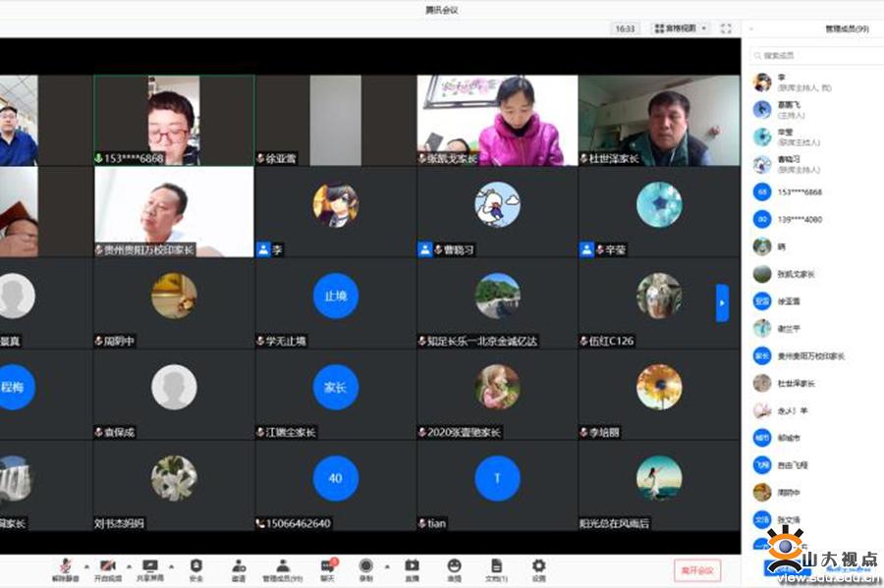Image resolution: width=884 pixels, height=588 pixels.
Task: Enter full screen mode
Action: [x=726, y=28]
